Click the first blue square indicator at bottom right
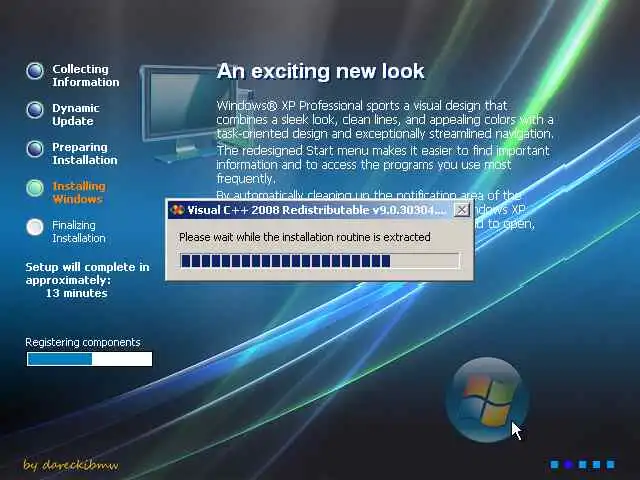The width and height of the screenshot is (640, 480). coord(554,464)
